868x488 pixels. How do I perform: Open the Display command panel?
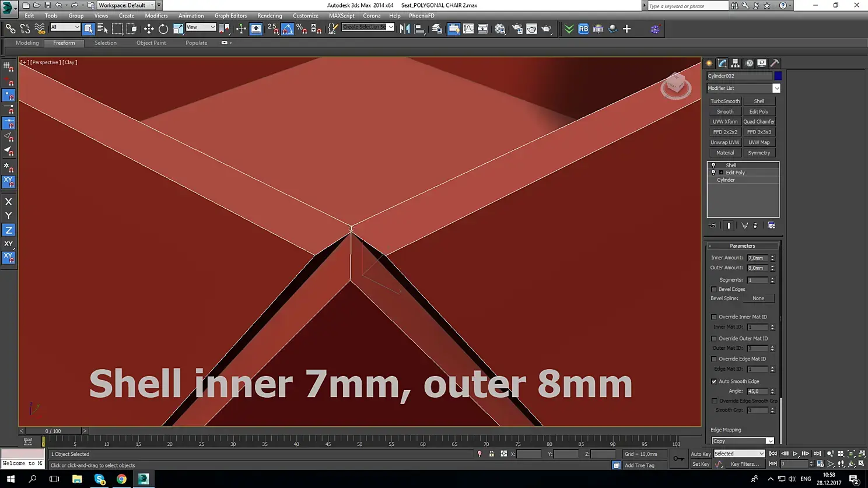click(762, 63)
